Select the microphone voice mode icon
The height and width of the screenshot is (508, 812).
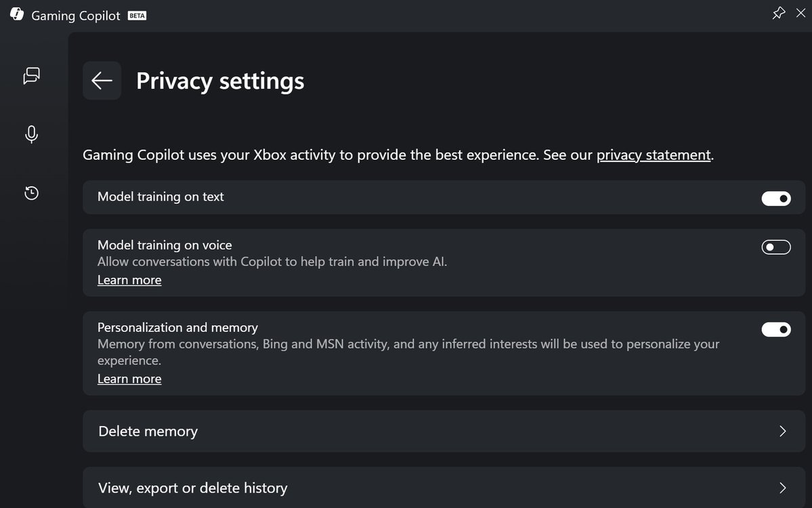coord(31,134)
